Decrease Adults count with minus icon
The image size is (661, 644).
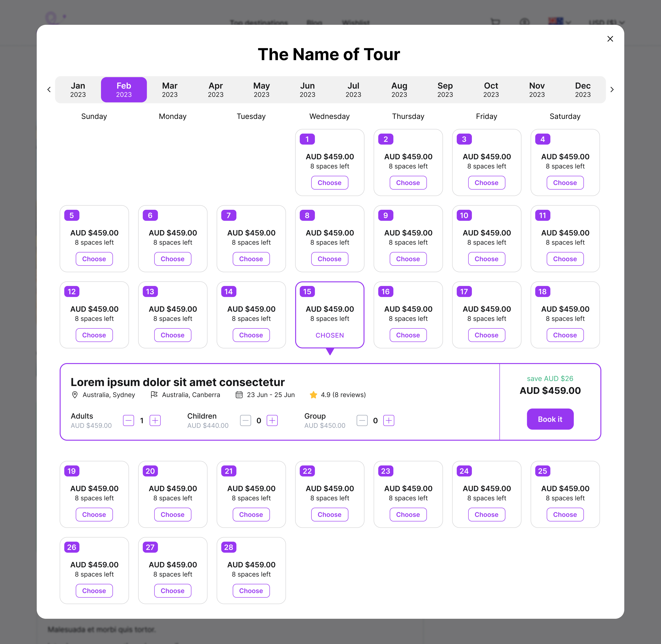(x=129, y=420)
